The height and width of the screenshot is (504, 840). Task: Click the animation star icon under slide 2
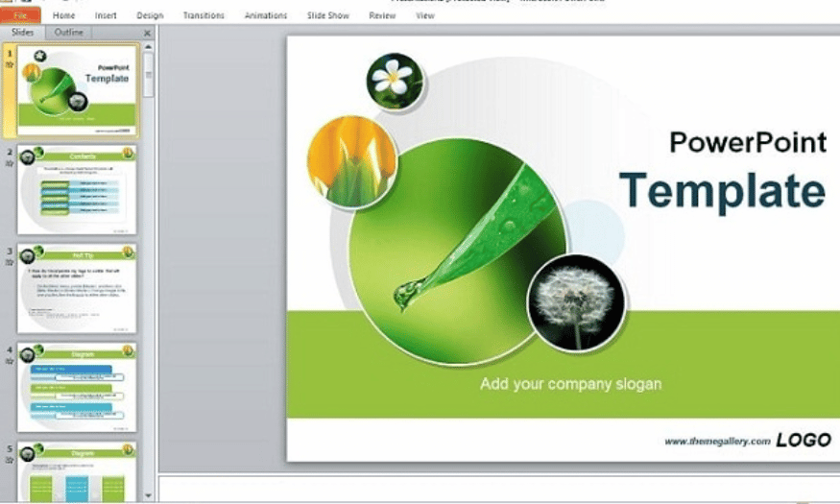pyautogui.click(x=9, y=163)
